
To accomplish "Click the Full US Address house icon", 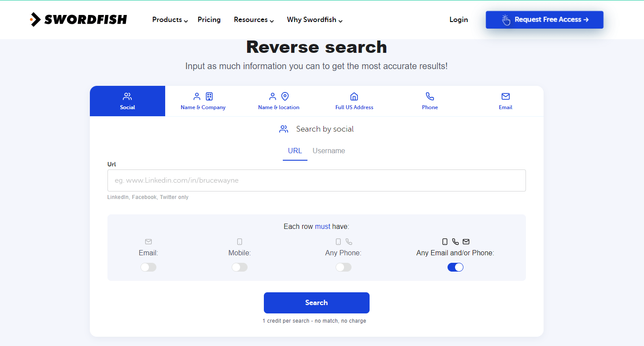I will click(354, 96).
